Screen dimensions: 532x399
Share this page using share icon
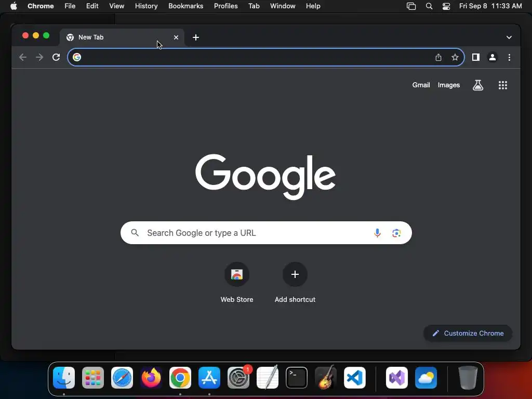click(438, 57)
